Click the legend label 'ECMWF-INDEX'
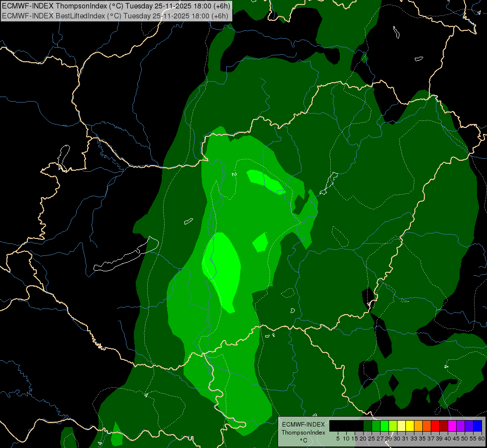Viewport: 487px width, 448px height. 303,425
